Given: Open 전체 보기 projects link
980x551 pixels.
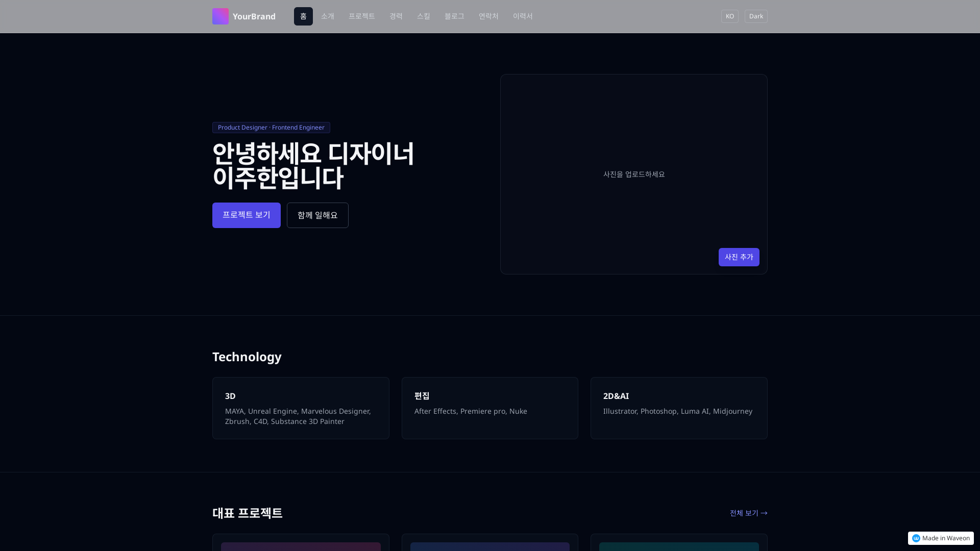Looking at the screenshot, I should tap(748, 513).
